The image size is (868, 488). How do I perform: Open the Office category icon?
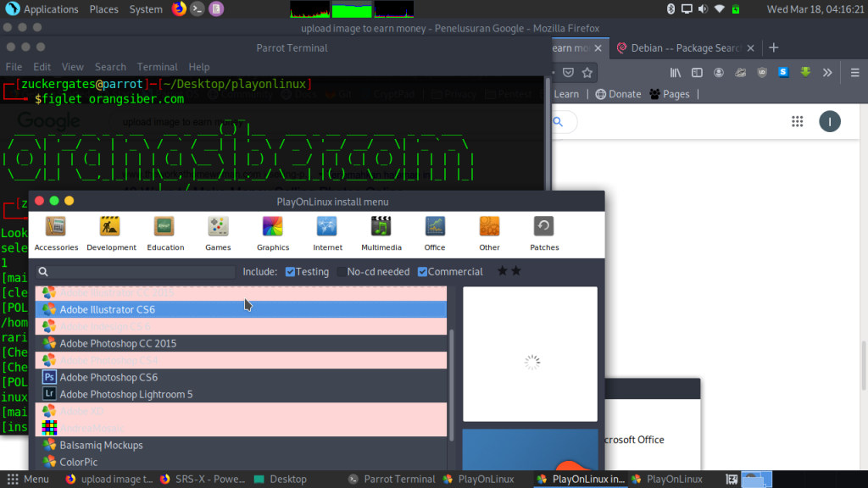point(435,234)
